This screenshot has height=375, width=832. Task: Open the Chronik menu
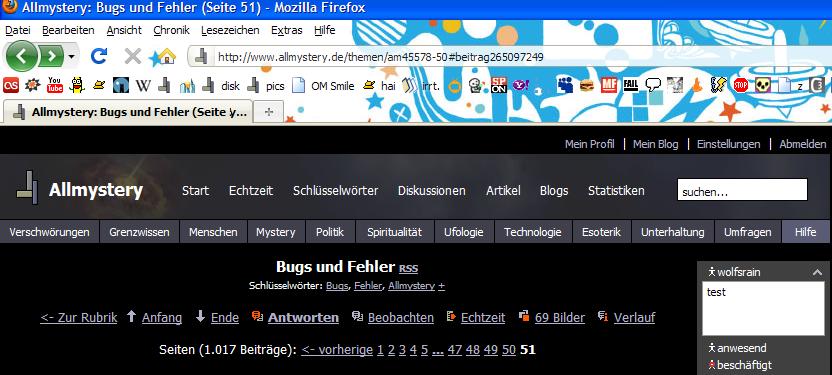coord(171,30)
